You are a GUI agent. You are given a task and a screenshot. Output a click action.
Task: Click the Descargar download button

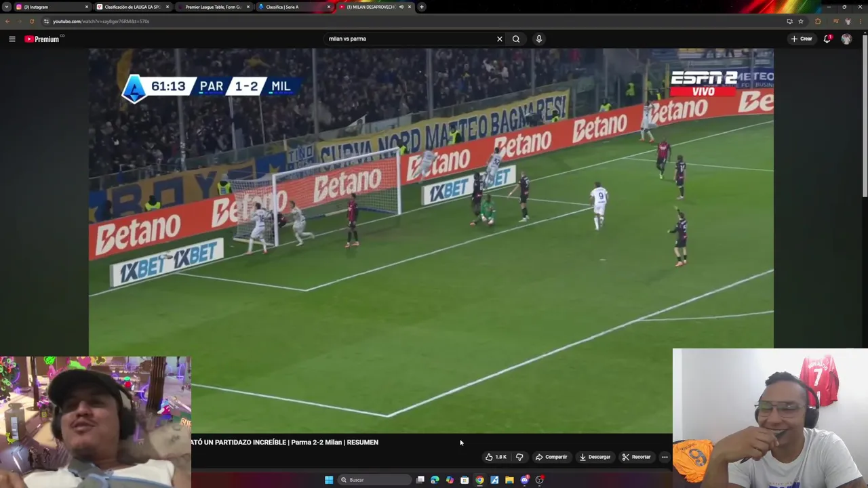tap(595, 457)
